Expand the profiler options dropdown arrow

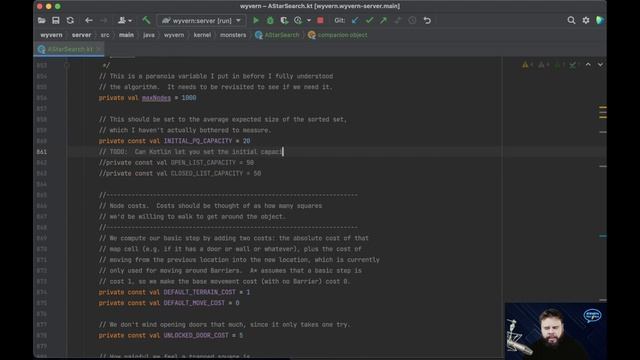309,20
